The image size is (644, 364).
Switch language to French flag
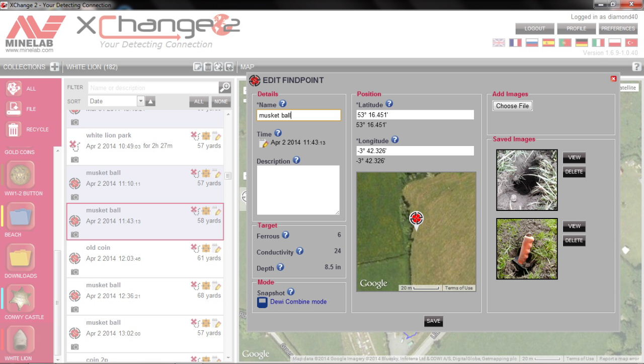515,43
